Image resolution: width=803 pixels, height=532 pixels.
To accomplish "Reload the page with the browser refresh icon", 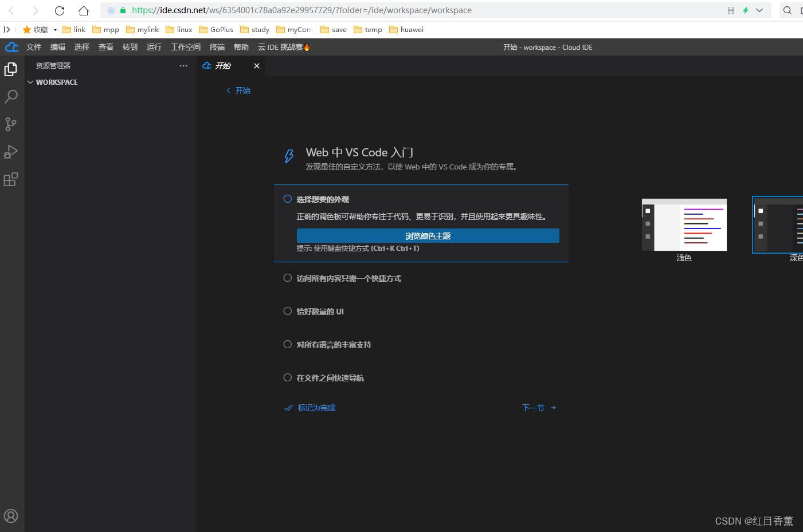I will pyautogui.click(x=60, y=10).
